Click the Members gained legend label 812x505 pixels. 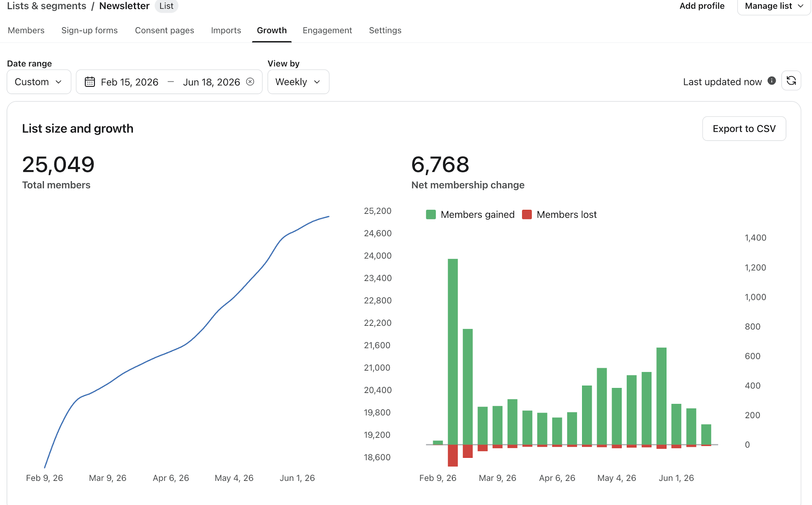[477, 215]
